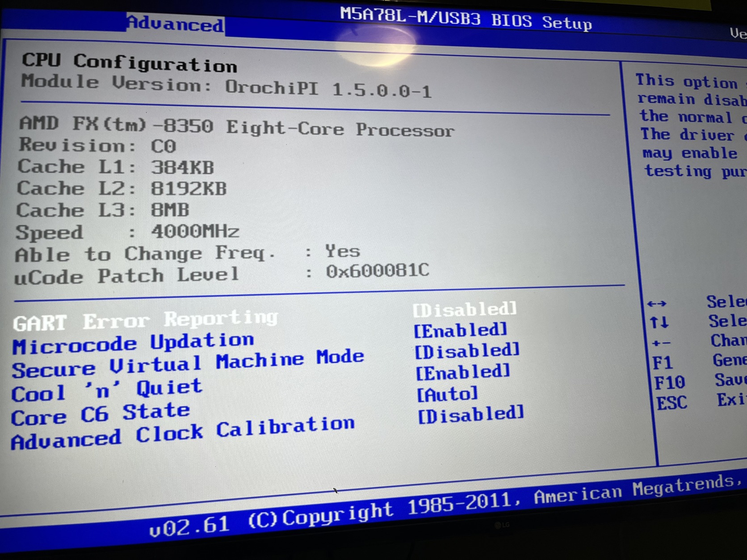Image resolution: width=747 pixels, height=560 pixels.
Task: Click the uCode Patch Level label
Action: coord(127,276)
